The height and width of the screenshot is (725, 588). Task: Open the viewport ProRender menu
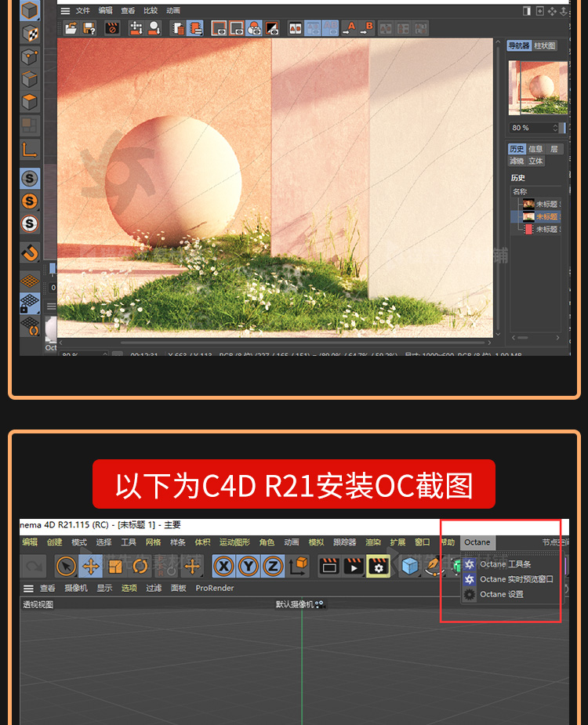(215, 588)
